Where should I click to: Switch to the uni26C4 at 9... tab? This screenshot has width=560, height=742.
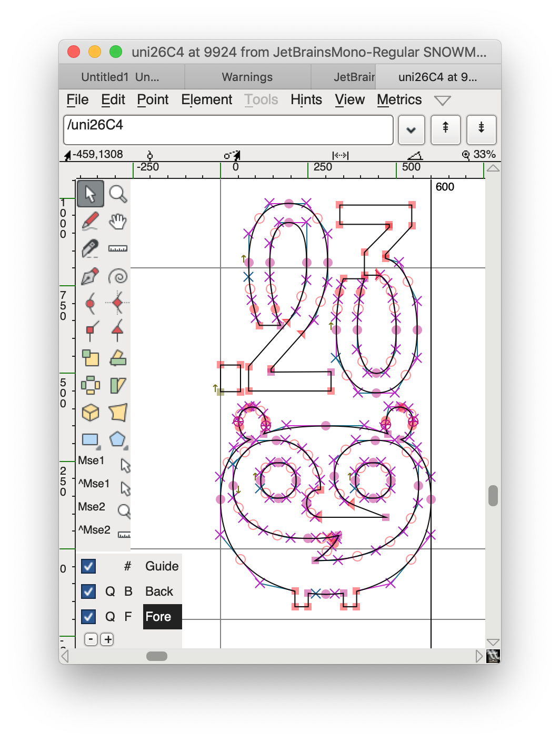click(438, 77)
